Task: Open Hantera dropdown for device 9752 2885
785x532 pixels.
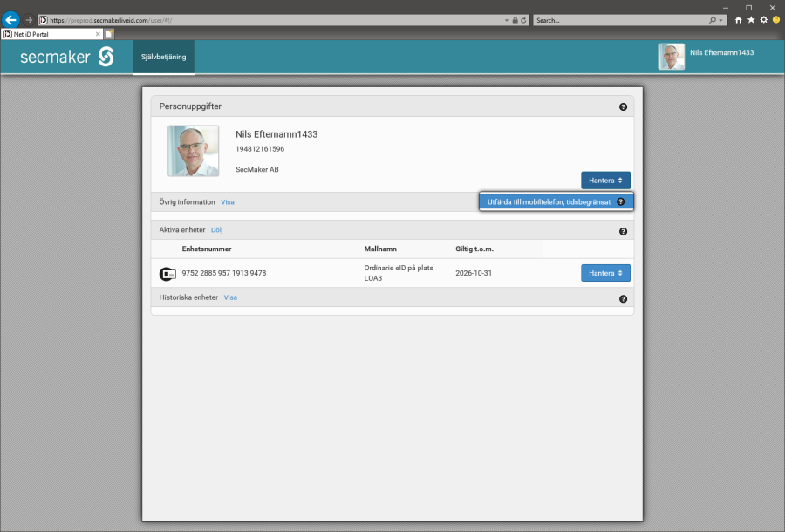Action: pos(605,273)
